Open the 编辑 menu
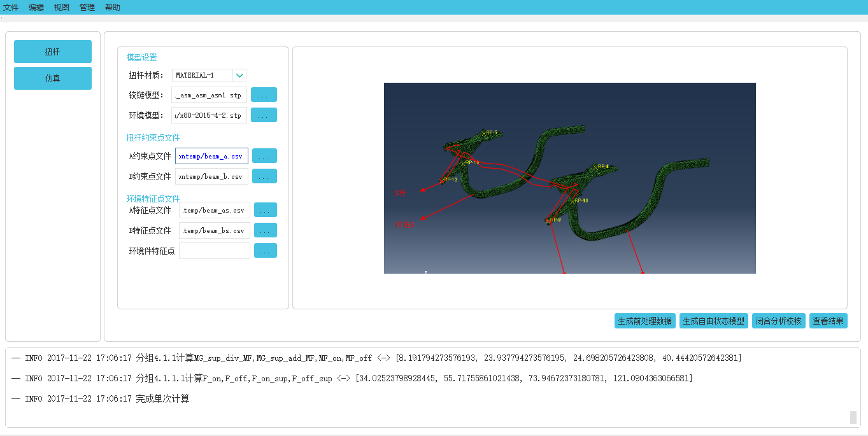The height and width of the screenshot is (436, 868). pyautogui.click(x=36, y=8)
